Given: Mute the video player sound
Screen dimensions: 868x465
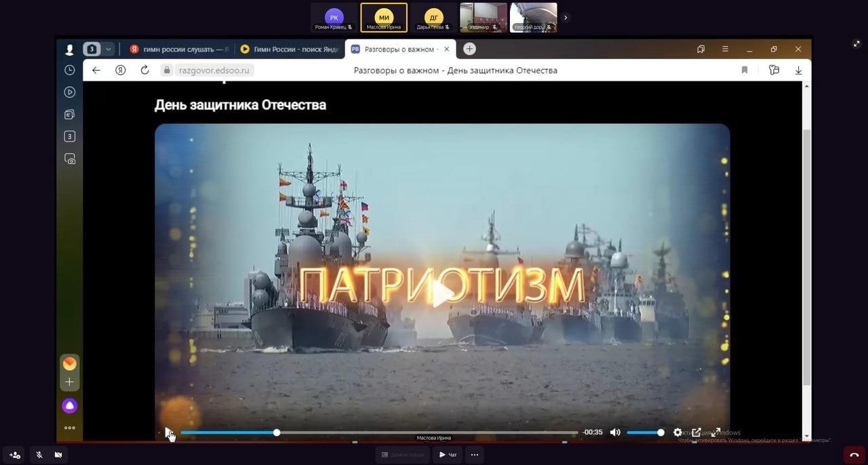Looking at the screenshot, I should point(615,432).
